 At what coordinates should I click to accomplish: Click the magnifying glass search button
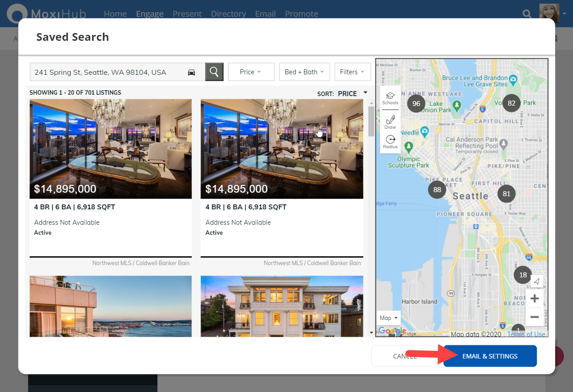point(214,72)
